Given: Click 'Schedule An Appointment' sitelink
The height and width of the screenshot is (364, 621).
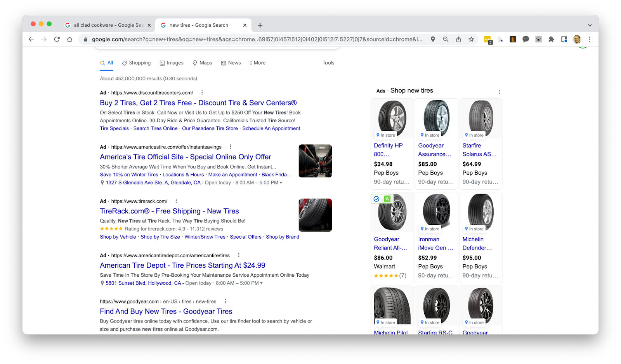Looking at the screenshot, I should coord(271,128).
